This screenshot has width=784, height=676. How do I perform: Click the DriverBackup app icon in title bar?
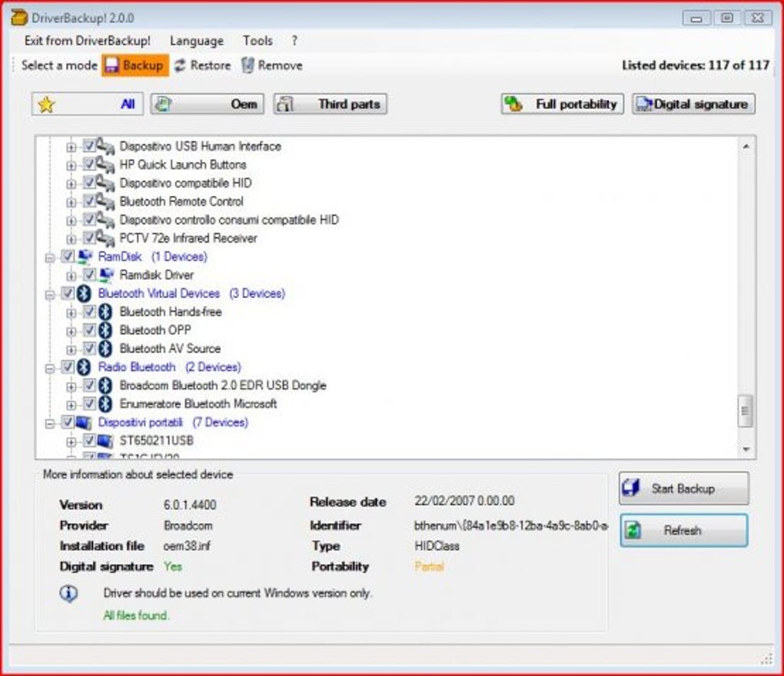click(19, 18)
